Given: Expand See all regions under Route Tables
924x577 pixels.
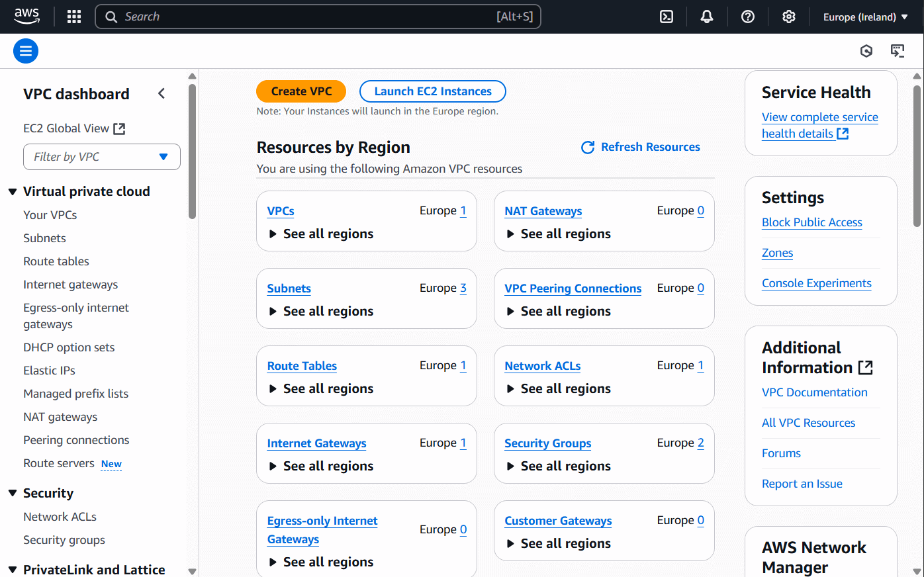Looking at the screenshot, I should pyautogui.click(x=321, y=388).
